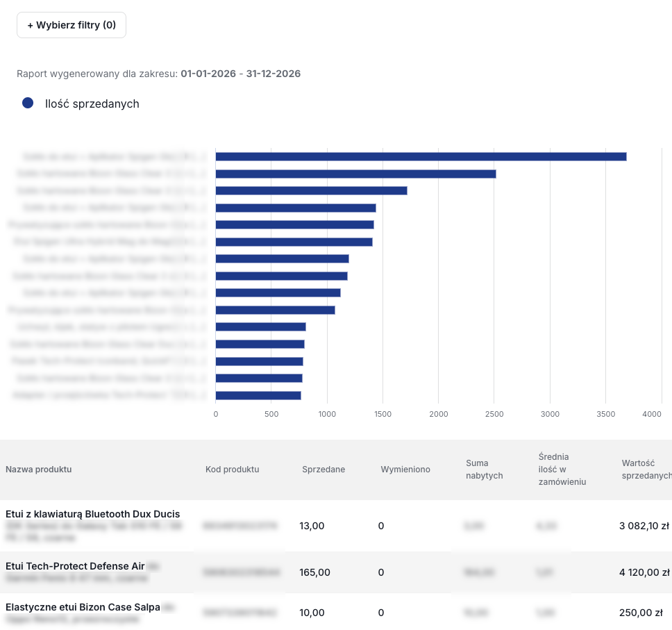Open Etui z klawiaturą Bluetooth Dux Ducis product
Viewport: 672px width, 630px height.
92,514
